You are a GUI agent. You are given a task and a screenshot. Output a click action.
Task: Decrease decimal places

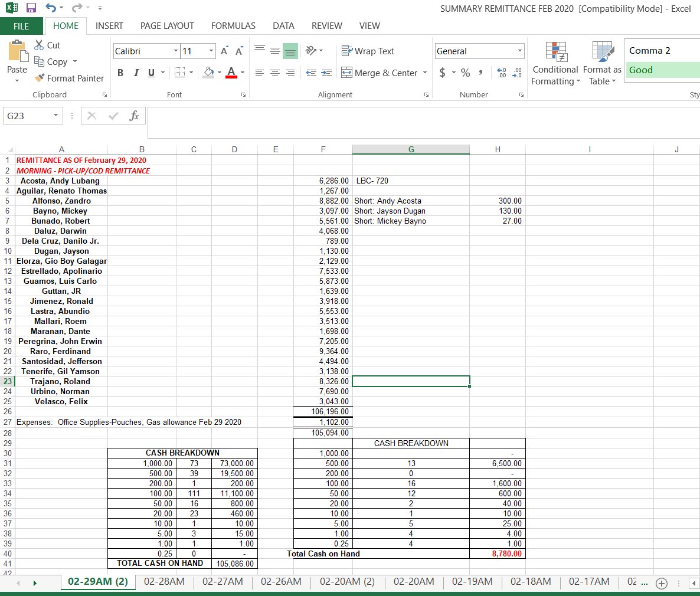(x=517, y=73)
